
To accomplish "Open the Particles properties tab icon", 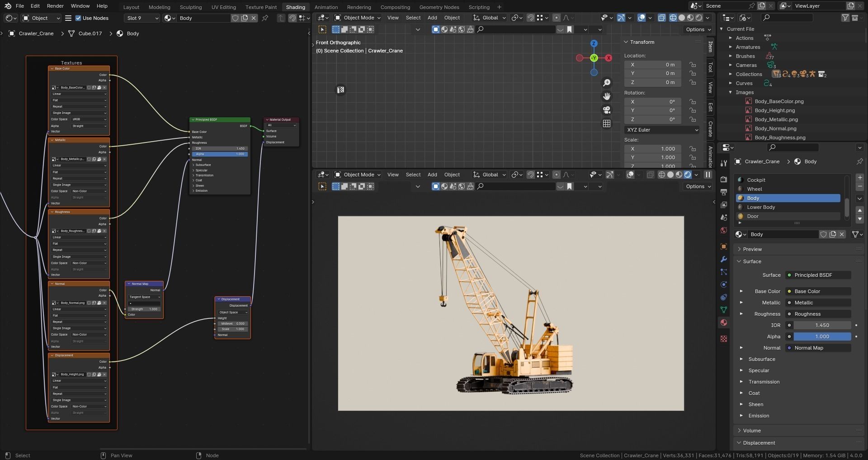I will tap(724, 272).
